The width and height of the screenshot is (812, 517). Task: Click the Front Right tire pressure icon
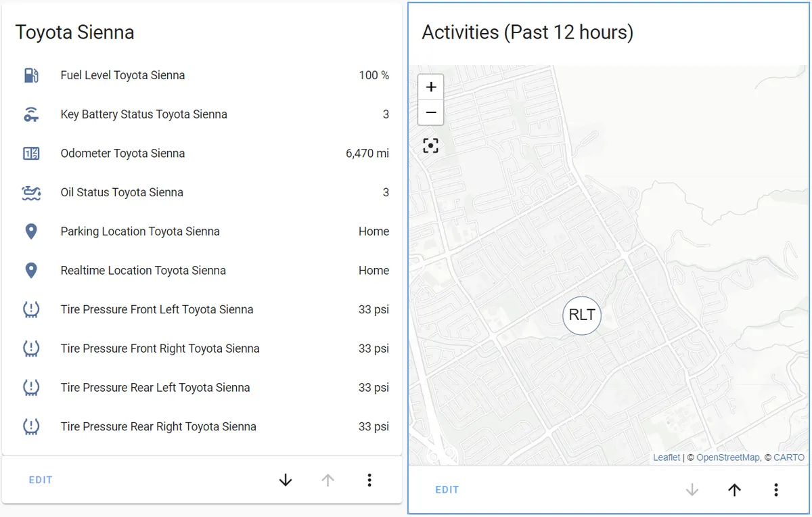(31, 349)
